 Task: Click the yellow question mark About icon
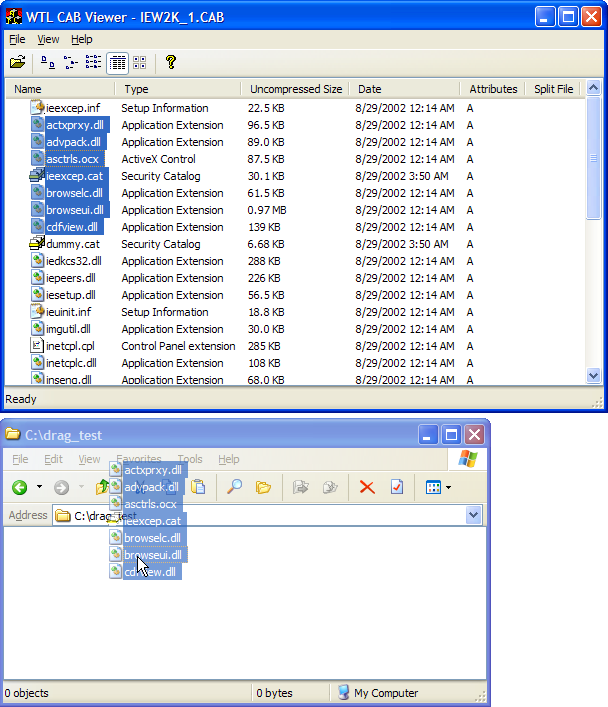click(170, 62)
